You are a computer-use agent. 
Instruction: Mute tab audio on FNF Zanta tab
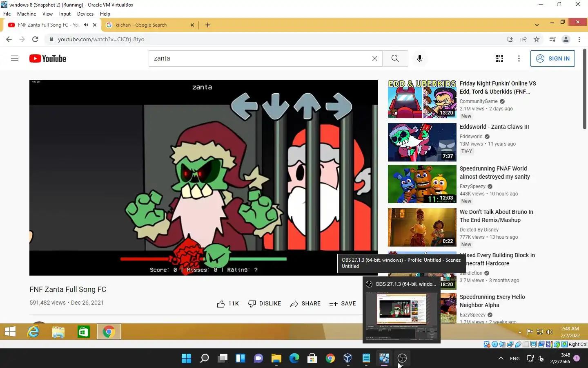point(86,25)
